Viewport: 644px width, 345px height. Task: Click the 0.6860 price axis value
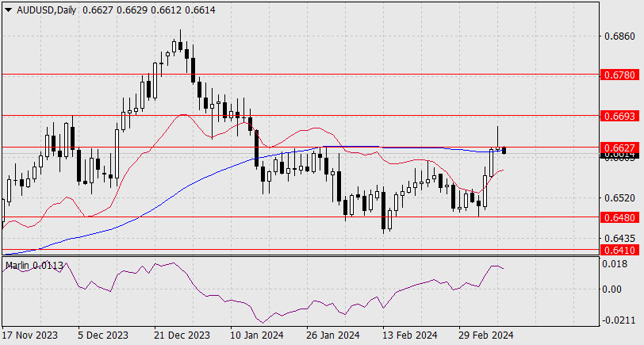619,36
